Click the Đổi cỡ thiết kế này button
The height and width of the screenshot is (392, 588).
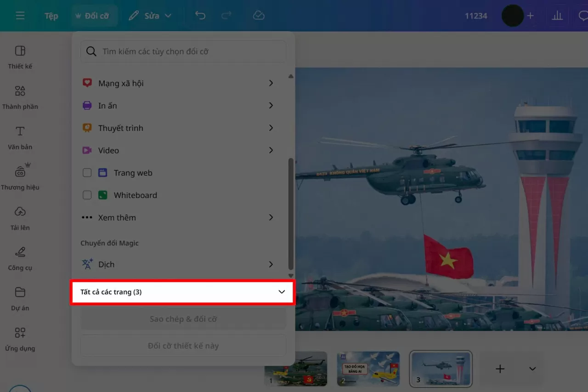point(183,346)
